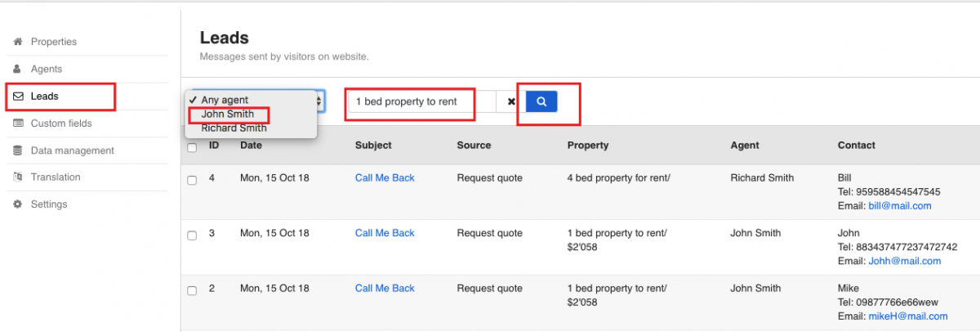Image resolution: width=980 pixels, height=332 pixels.
Task: Open Bill's Call Me Back lead
Action: coord(385,178)
